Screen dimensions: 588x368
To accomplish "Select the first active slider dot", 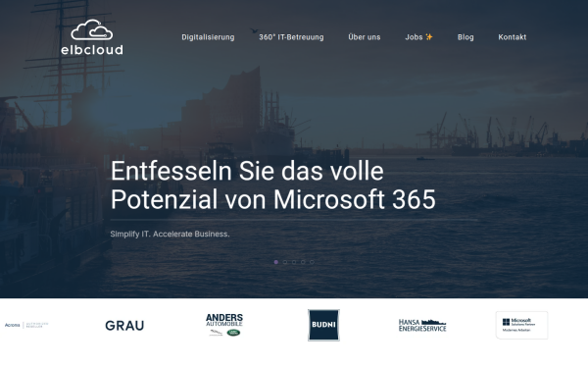I will (x=276, y=262).
